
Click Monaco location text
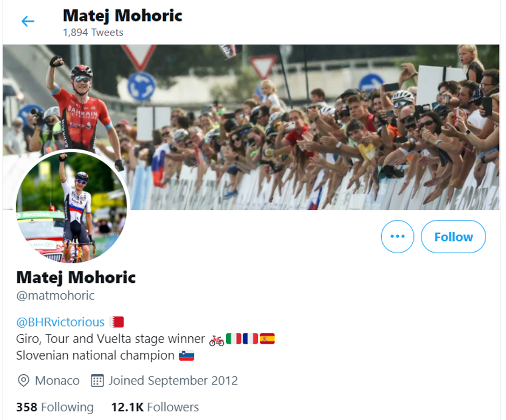[x=57, y=381]
